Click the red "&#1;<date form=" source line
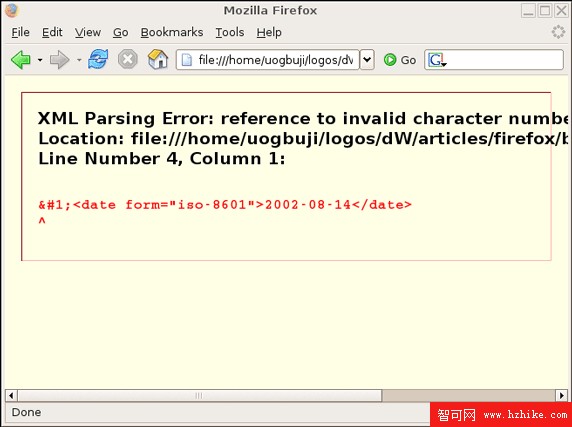The image size is (572, 427). point(225,205)
